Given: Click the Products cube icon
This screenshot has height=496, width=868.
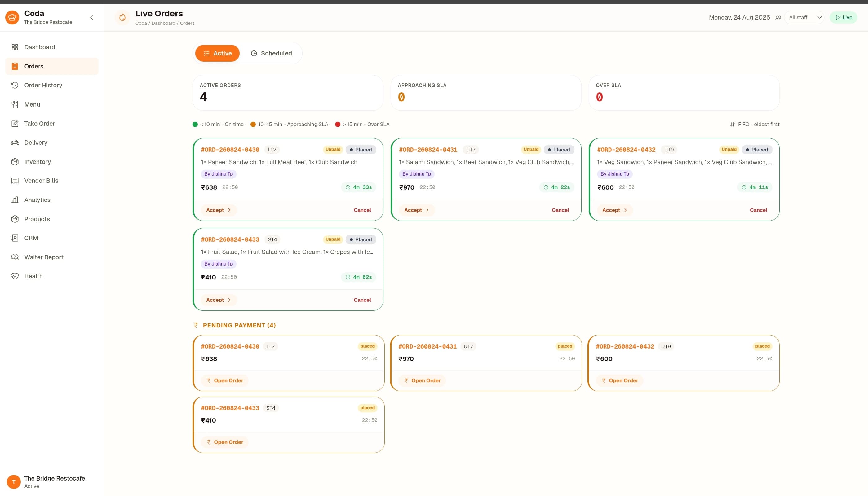Looking at the screenshot, I should tap(15, 219).
